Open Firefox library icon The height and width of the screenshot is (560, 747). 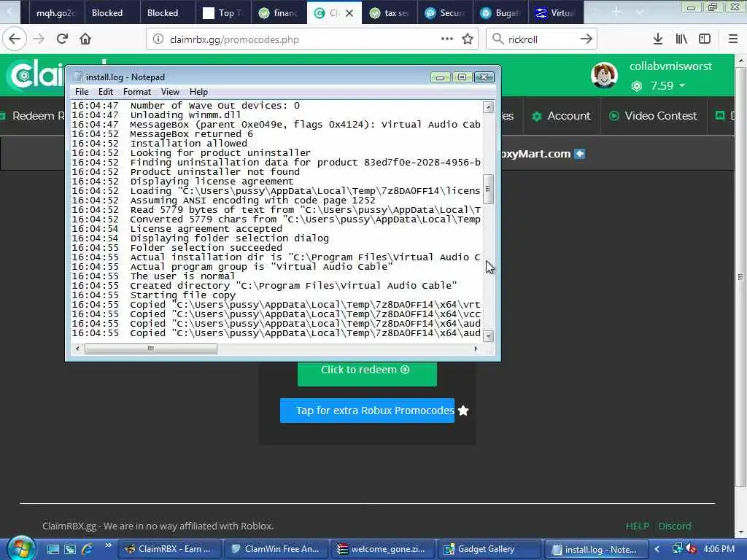[681, 39]
